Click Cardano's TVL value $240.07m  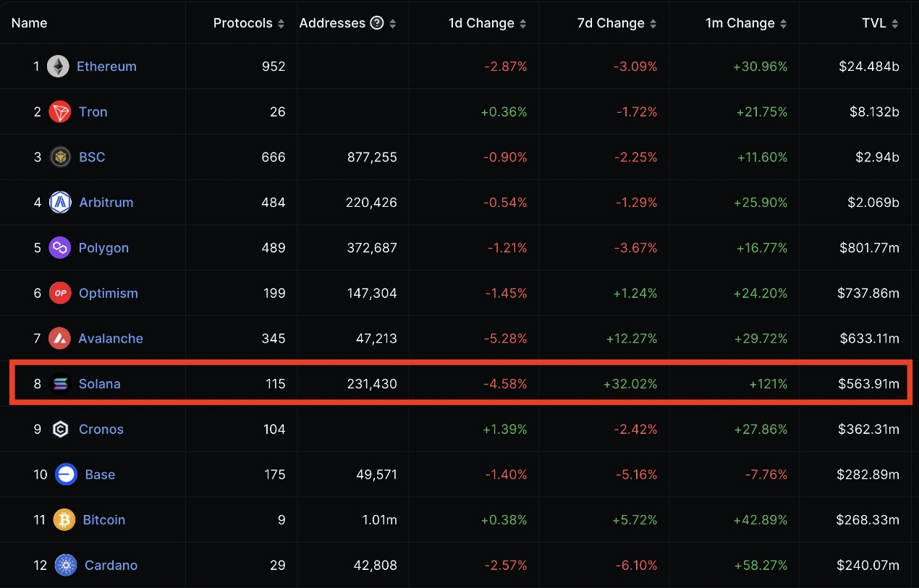click(868, 566)
